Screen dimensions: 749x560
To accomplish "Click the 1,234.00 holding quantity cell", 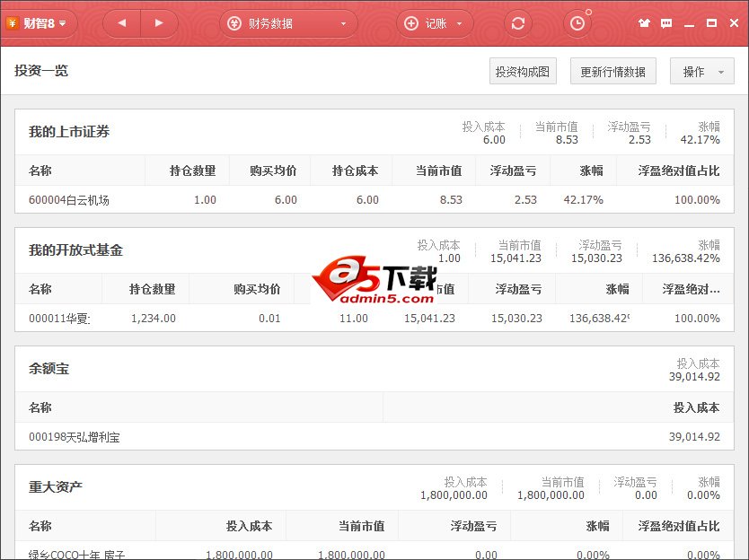I will click(x=154, y=318).
